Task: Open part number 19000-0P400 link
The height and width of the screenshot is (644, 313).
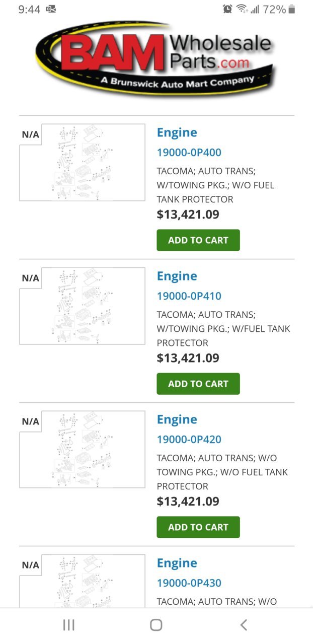Action: [x=189, y=153]
